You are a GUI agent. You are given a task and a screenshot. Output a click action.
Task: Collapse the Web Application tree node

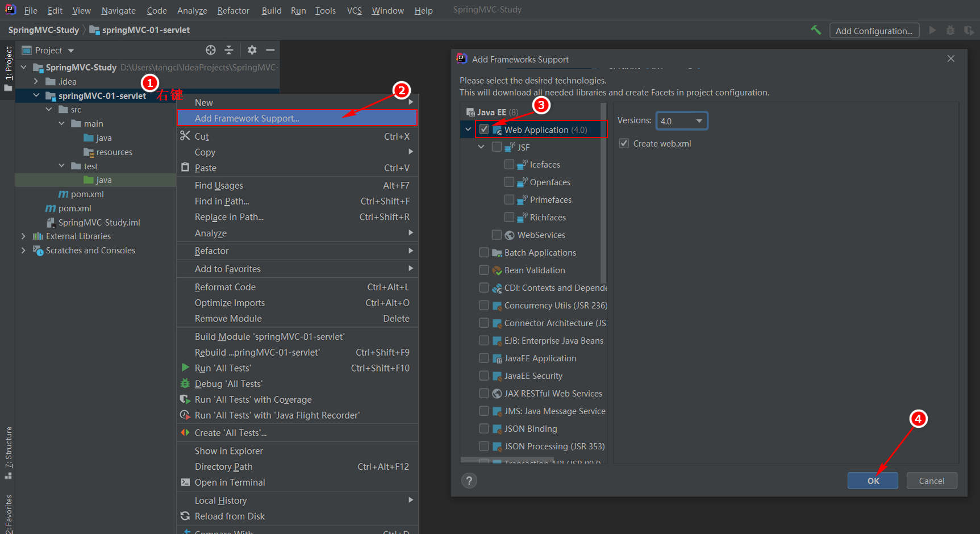click(468, 130)
